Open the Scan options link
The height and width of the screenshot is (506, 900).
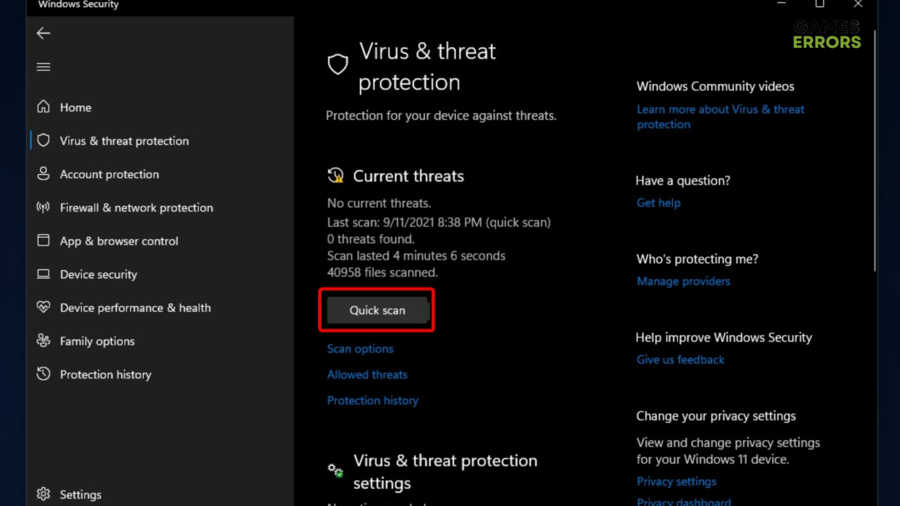point(360,349)
